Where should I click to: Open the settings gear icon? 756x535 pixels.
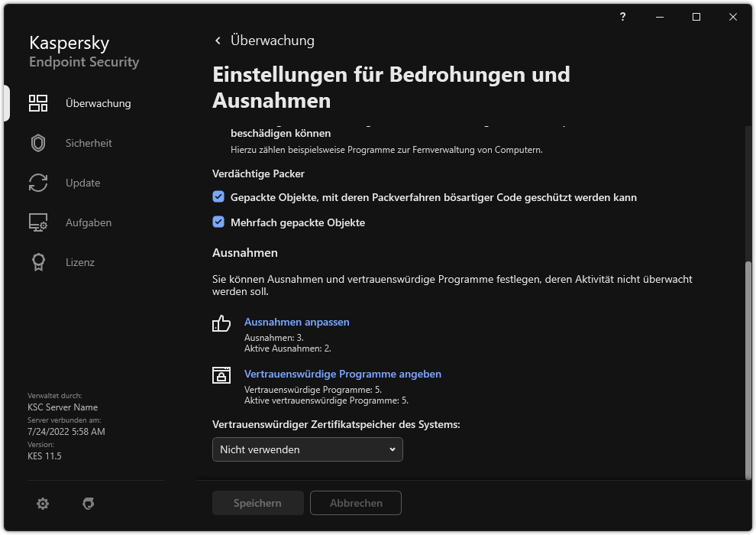[42, 503]
